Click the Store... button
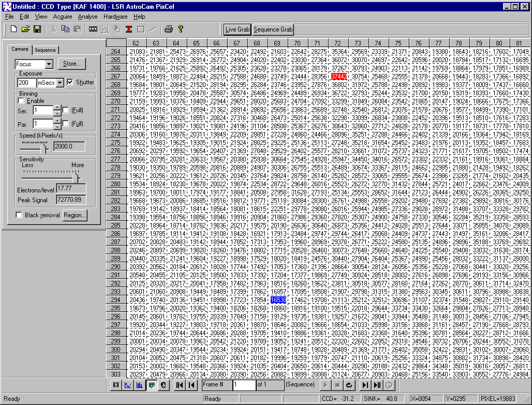The height and width of the screenshot is (405, 532). click(x=71, y=64)
